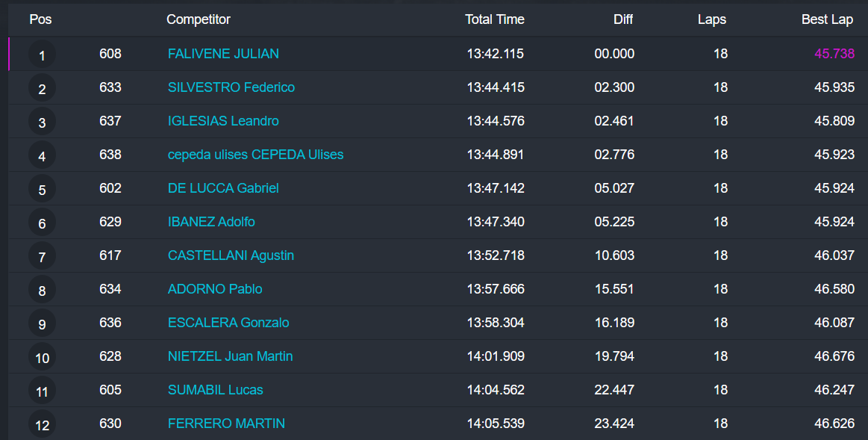Viewport: 868px width, 440px height.
Task: Click position 1 circle badge
Action: click(x=42, y=55)
